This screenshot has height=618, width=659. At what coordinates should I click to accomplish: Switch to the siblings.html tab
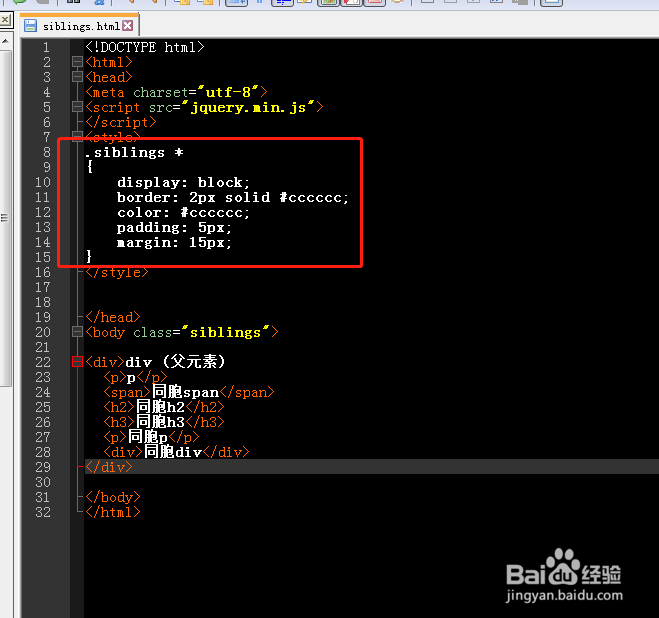tap(80, 26)
